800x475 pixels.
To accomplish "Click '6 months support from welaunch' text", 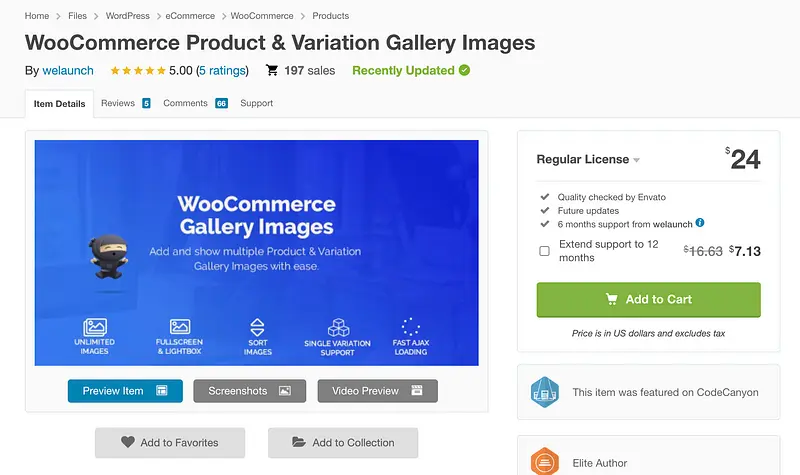I will pos(624,224).
